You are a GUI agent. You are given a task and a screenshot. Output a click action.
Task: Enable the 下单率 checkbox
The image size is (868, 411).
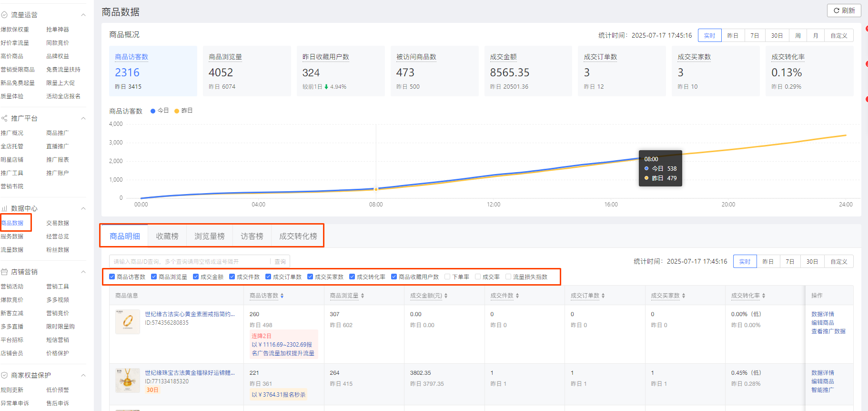[447, 277]
